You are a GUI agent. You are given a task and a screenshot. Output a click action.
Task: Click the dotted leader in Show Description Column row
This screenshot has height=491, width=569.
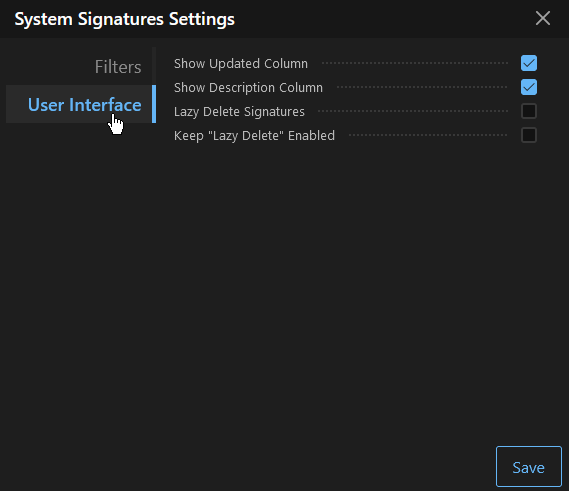422,87
